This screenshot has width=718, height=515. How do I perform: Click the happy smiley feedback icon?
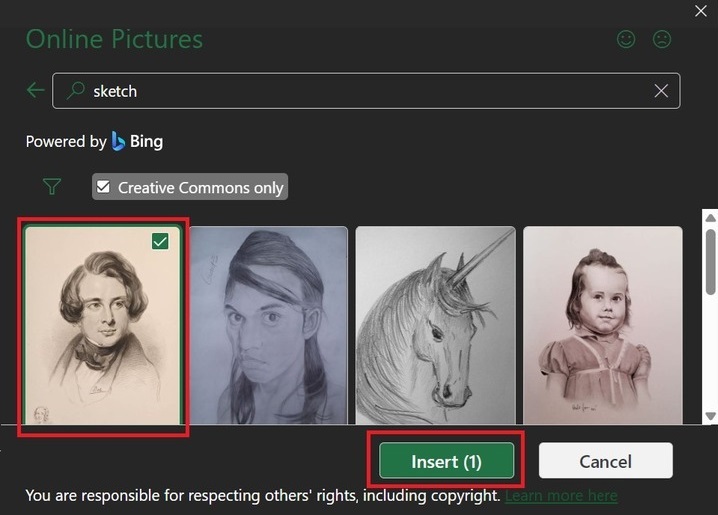[x=627, y=39]
